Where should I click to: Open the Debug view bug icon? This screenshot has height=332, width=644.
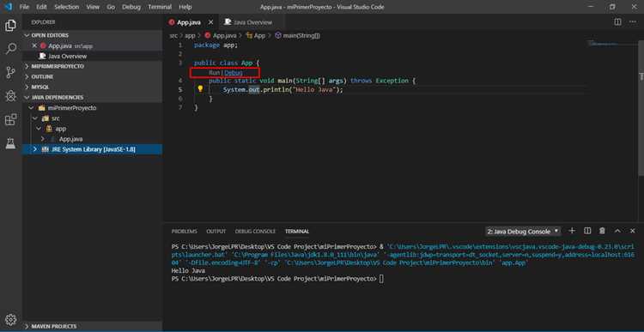[x=10, y=96]
